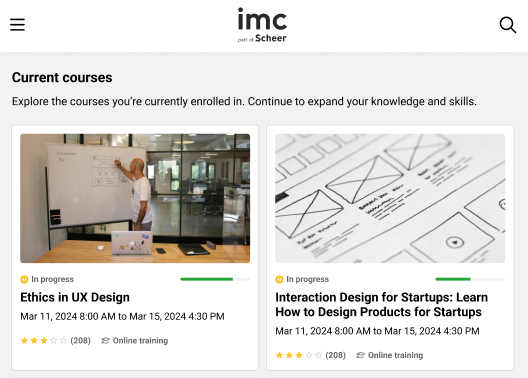Click the star rating on Interaction Design course
Viewport: 528px width, 378px height.
(x=299, y=355)
